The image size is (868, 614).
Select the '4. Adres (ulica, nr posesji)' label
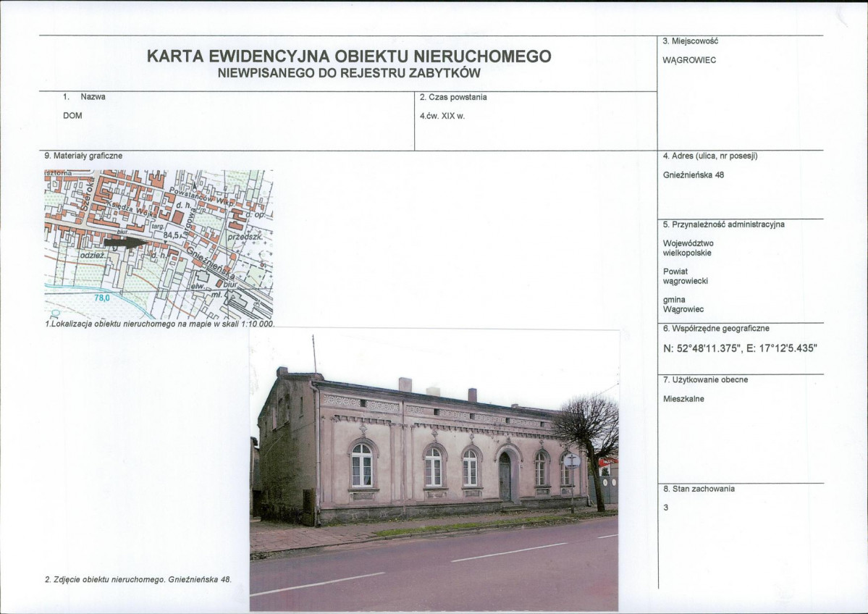pos(710,156)
